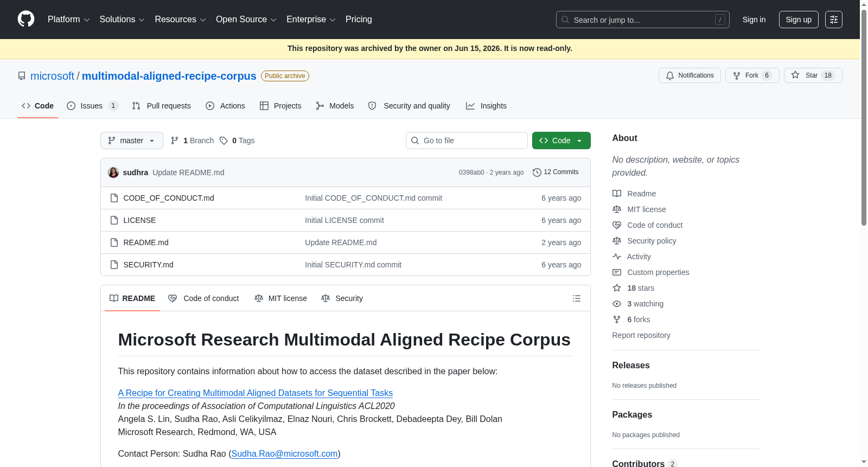Click the fork icon in Fork button
The image size is (868, 467).
coord(737,75)
